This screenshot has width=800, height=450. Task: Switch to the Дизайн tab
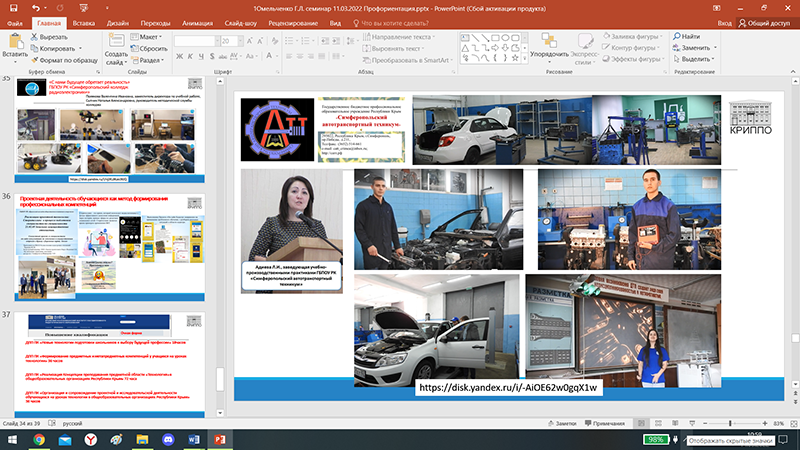click(117, 23)
